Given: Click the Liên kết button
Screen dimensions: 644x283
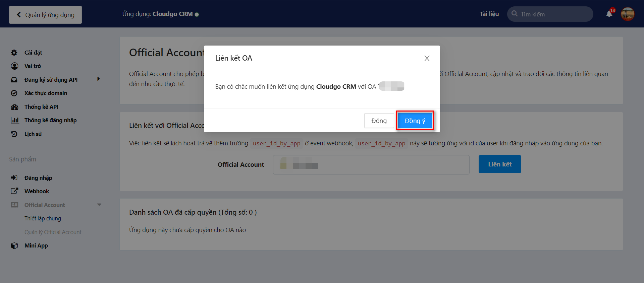Looking at the screenshot, I should coord(500,164).
